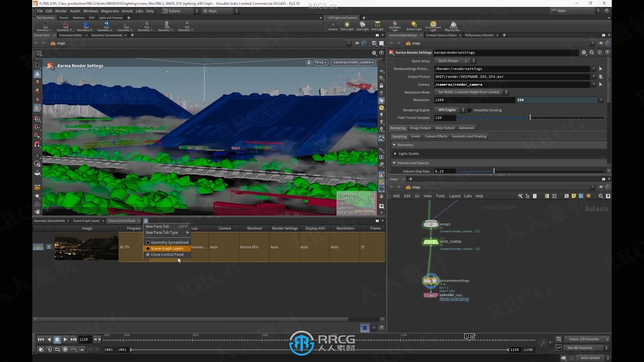644x362 pixels.
Task: Click the REND_CAMERA null node
Action: [x=431, y=242]
